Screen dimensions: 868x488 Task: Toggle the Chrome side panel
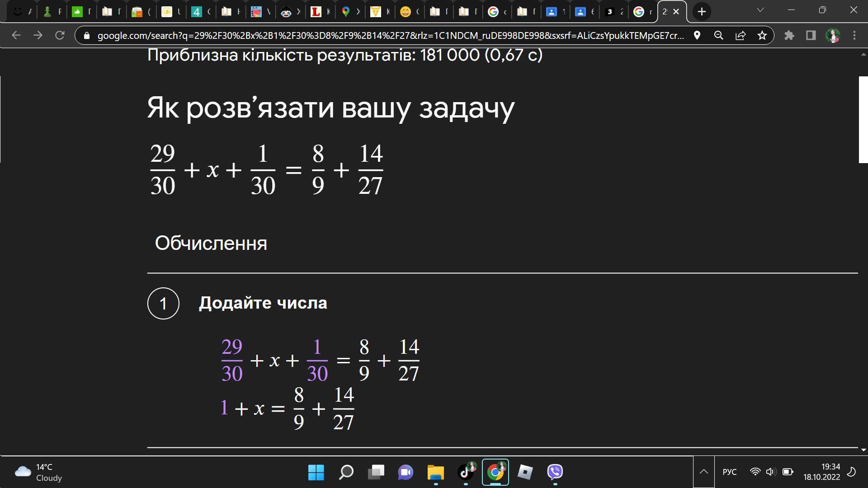click(811, 35)
